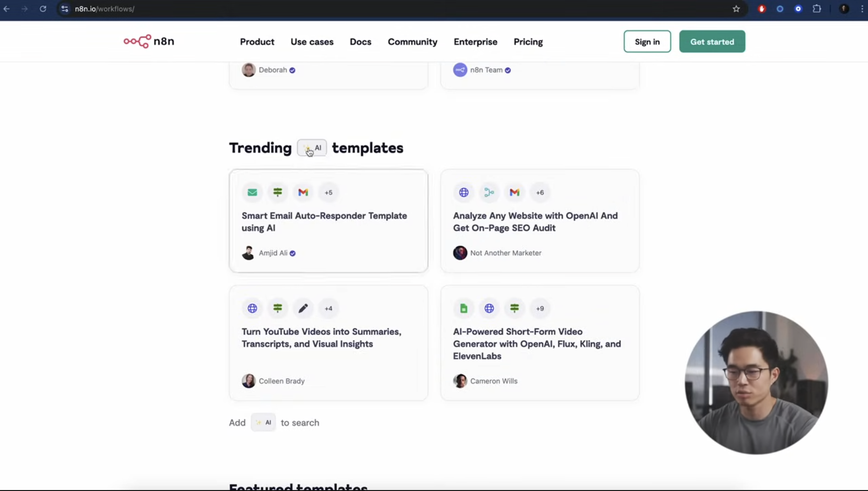
Task: Expand the +9 integrations badge
Action: pyautogui.click(x=540, y=309)
